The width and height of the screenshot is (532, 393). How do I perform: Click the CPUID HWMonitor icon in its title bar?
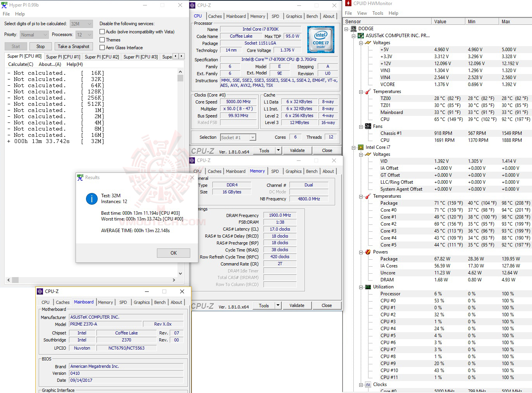pyautogui.click(x=348, y=3)
